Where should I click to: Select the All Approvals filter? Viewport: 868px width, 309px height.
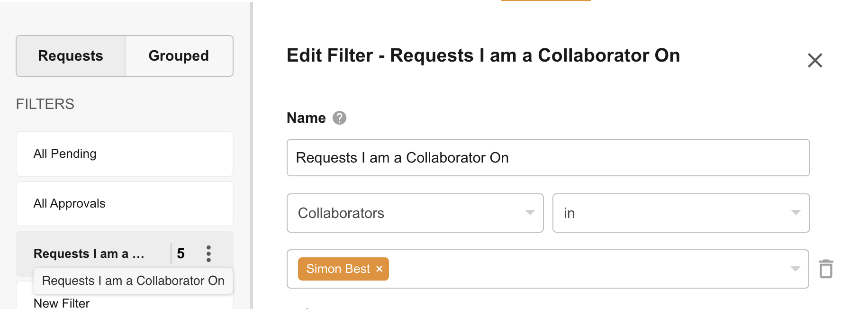[124, 204]
